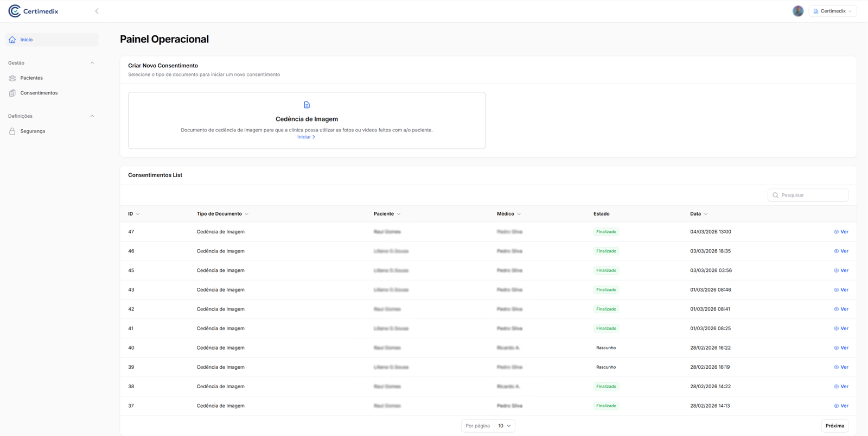The height and width of the screenshot is (436, 868).
Task: Open the per-page count dropdown
Action: (504, 426)
